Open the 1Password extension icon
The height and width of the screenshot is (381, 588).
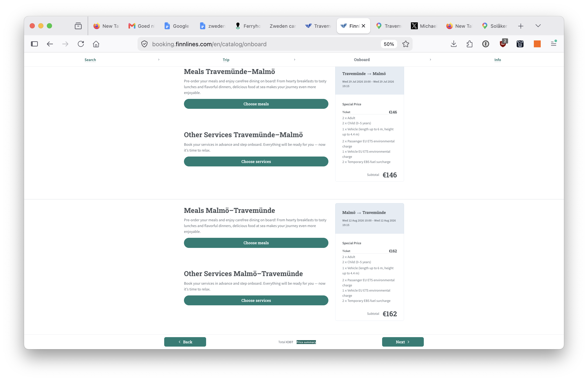[x=485, y=44]
